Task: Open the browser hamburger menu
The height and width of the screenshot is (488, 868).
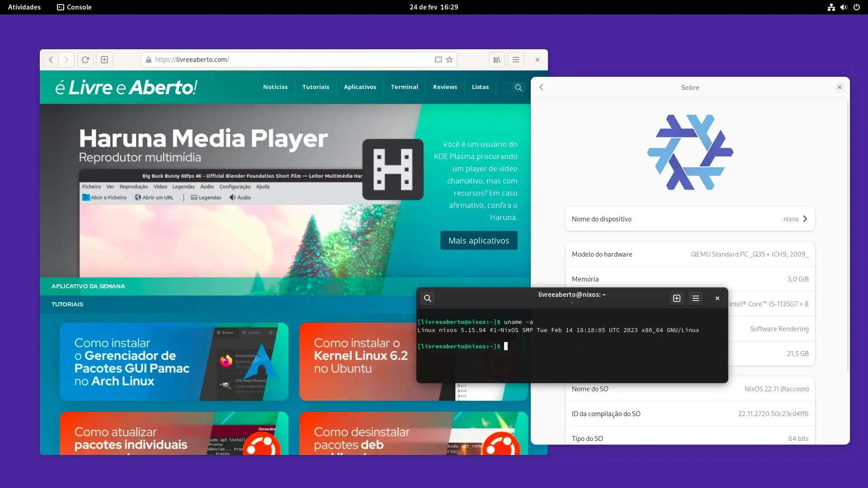Action: click(516, 60)
